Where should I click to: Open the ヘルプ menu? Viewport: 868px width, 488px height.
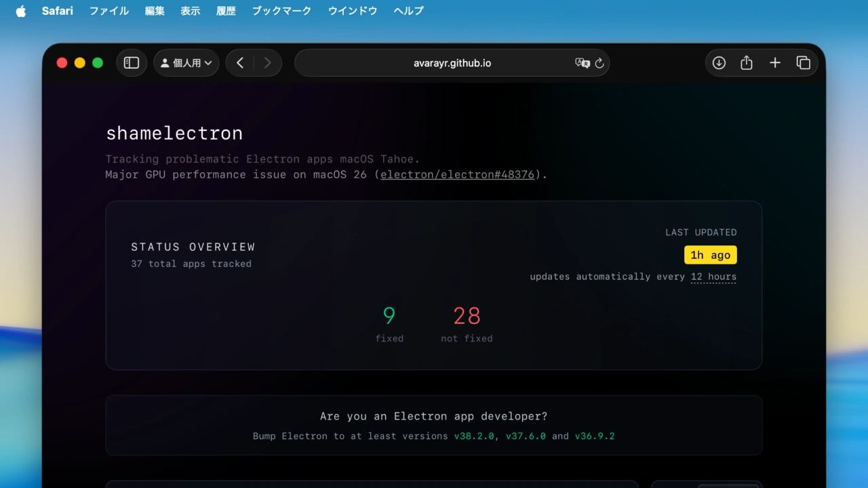[x=408, y=11]
